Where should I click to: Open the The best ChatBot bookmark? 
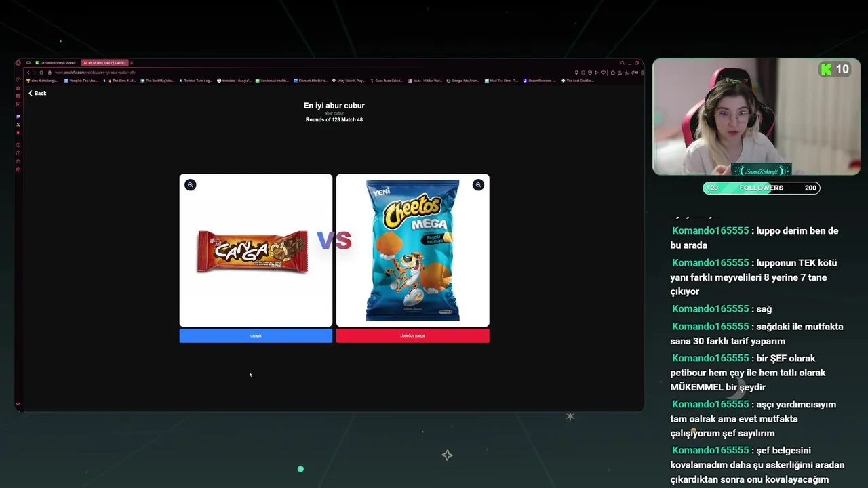pos(578,81)
